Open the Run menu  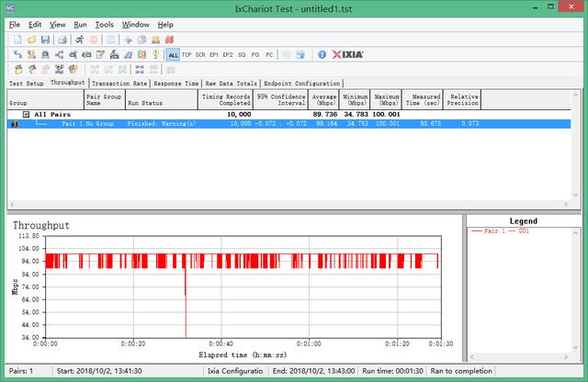click(81, 24)
